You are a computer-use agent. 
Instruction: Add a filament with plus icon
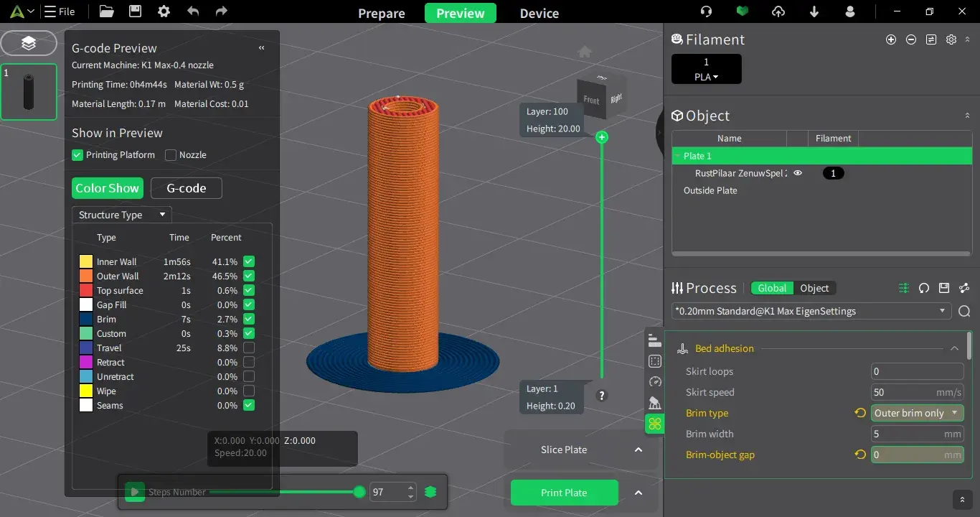(891, 40)
